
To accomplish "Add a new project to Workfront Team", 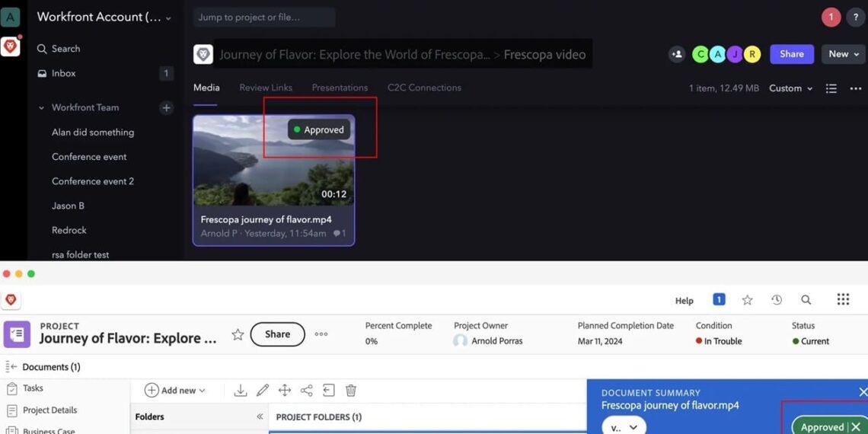I will pyautogui.click(x=167, y=108).
